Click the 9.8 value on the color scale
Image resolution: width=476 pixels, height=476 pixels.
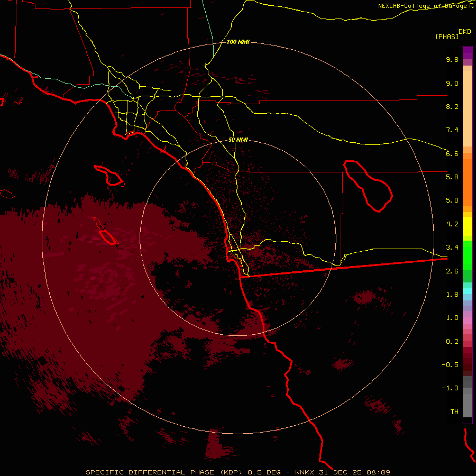coord(452,59)
